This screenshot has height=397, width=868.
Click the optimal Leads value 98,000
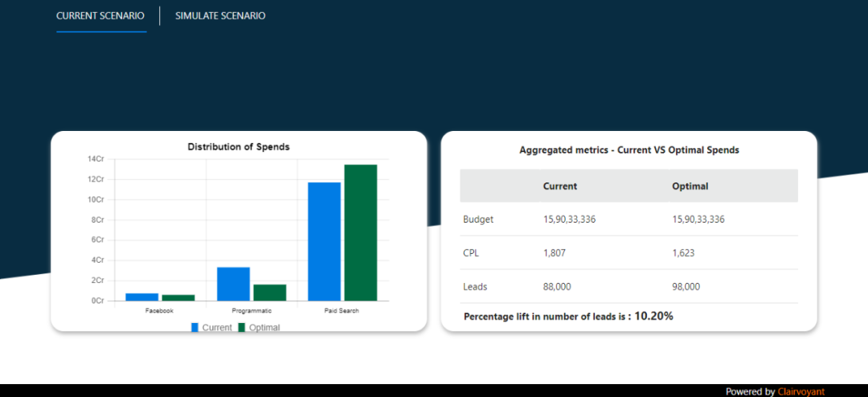click(686, 287)
